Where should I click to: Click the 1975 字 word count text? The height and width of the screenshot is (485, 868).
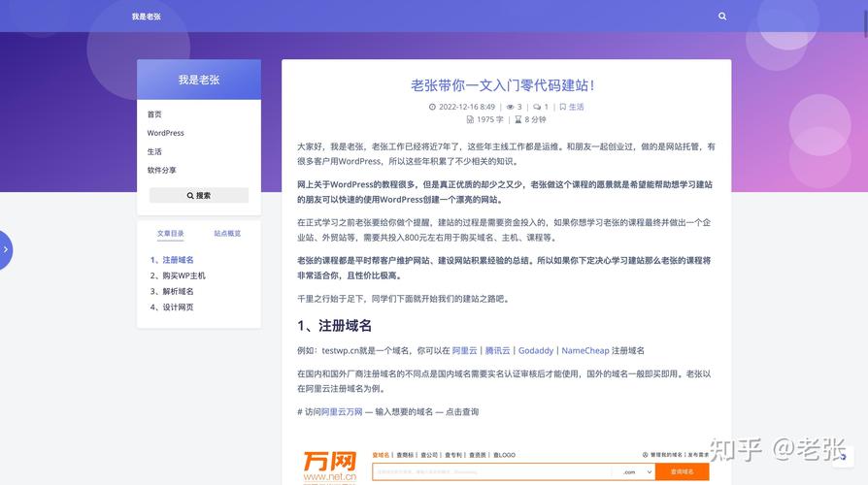point(490,119)
